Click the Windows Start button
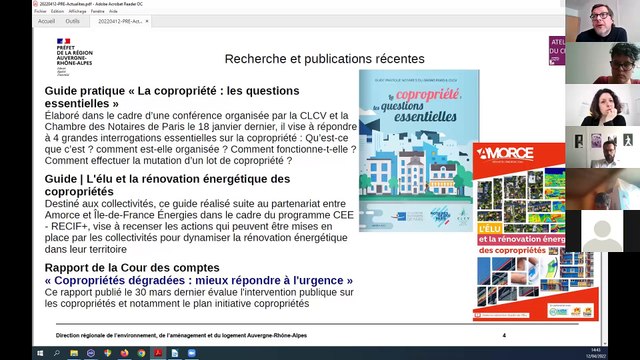Image resolution: width=640 pixels, height=360 pixels. coord(40,353)
